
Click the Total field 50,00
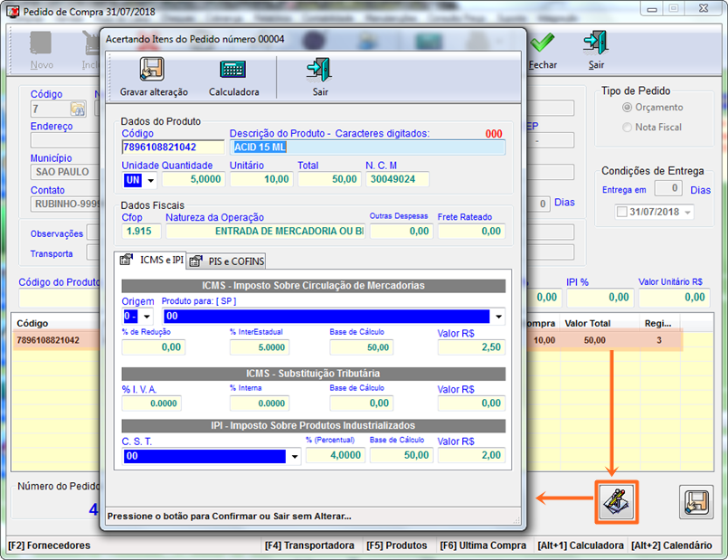(x=329, y=179)
